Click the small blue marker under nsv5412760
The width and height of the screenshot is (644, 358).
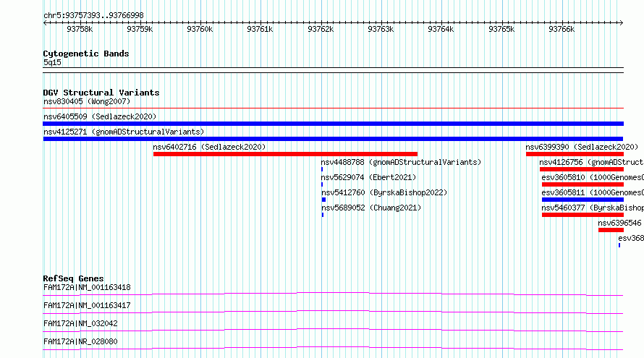(x=323, y=200)
